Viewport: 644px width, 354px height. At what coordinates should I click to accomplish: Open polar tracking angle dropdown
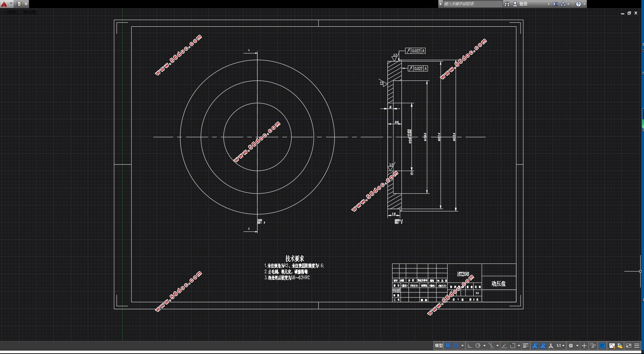(484, 346)
